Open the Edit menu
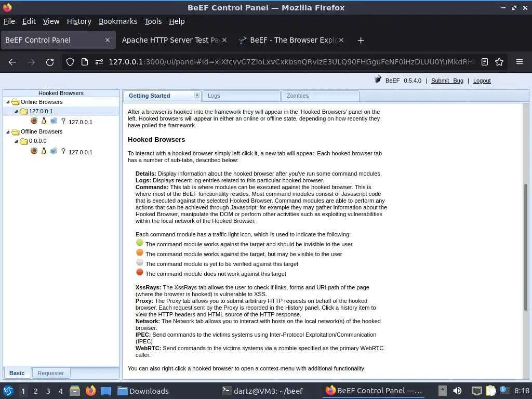 [29, 21]
